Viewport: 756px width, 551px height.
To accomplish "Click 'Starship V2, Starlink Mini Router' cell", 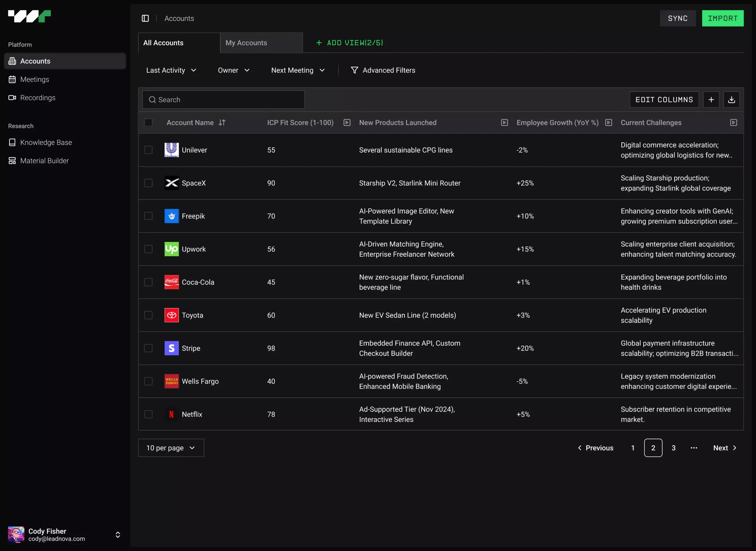I will (x=410, y=183).
